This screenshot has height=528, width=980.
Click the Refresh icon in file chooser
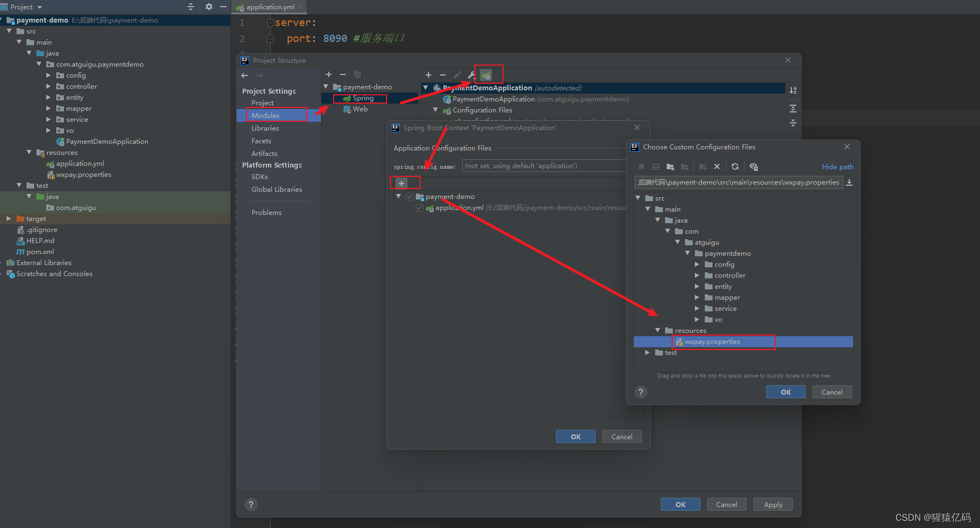735,166
